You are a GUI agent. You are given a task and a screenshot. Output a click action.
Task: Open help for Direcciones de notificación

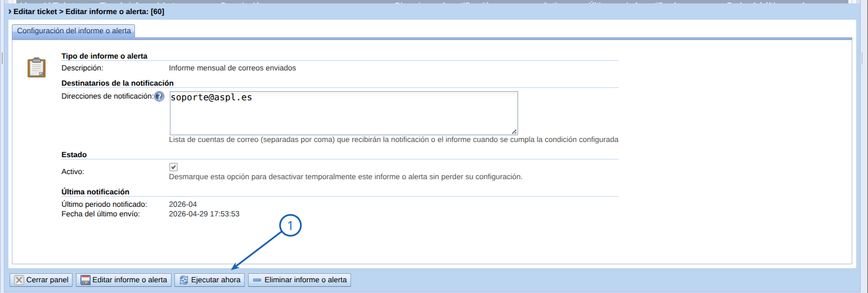(x=159, y=97)
